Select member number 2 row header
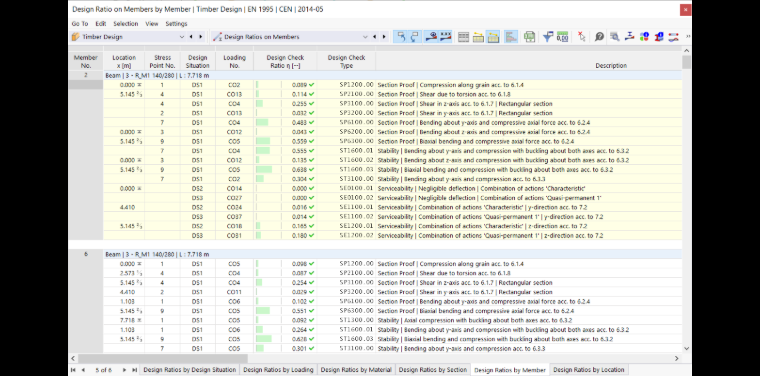 click(86, 76)
